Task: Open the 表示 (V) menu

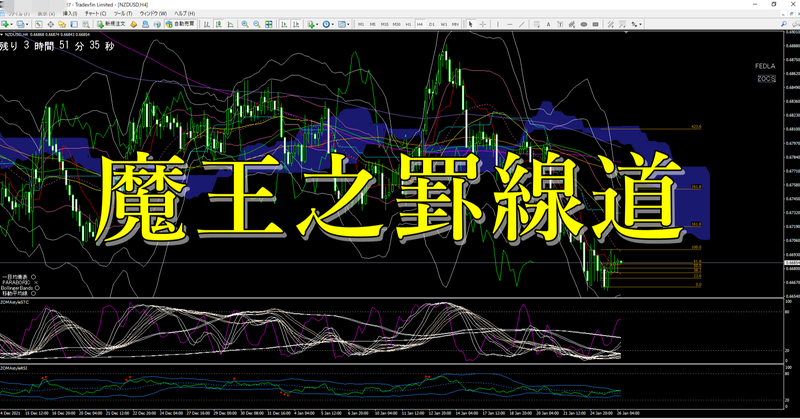Action: [x=46, y=13]
